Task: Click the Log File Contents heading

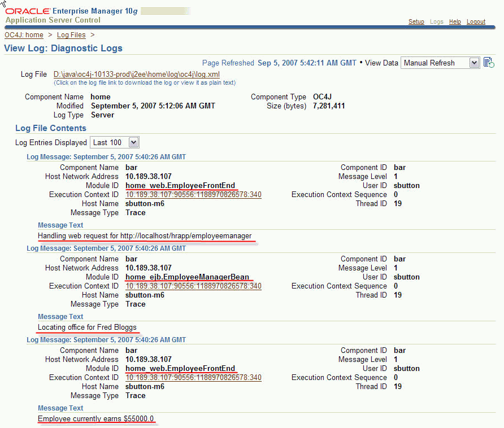Action: pos(51,128)
